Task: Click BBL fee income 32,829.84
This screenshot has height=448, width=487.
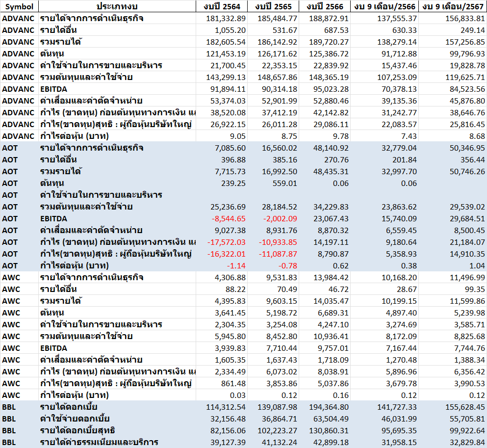Action: pos(467,443)
